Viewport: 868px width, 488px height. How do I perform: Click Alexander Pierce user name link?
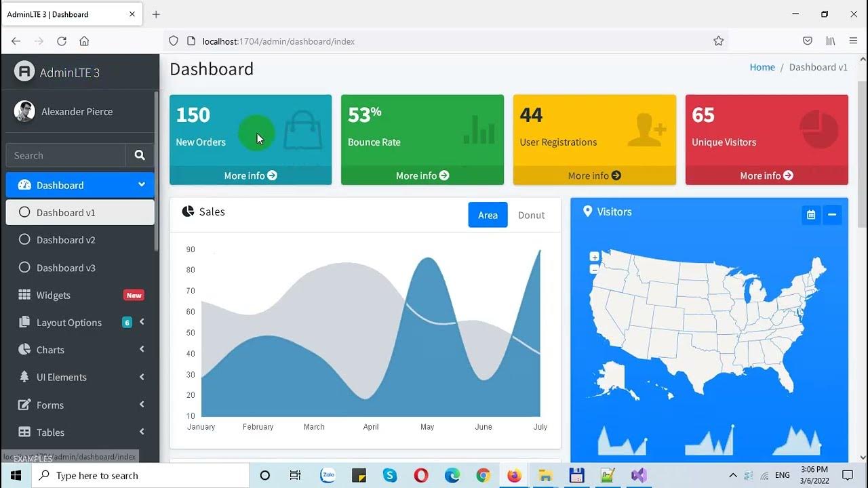(x=77, y=112)
